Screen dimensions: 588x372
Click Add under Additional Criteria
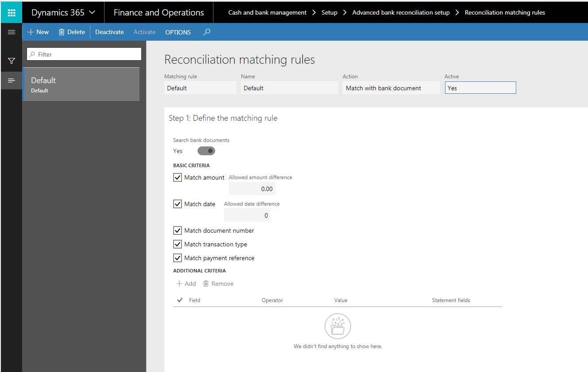[186, 284]
